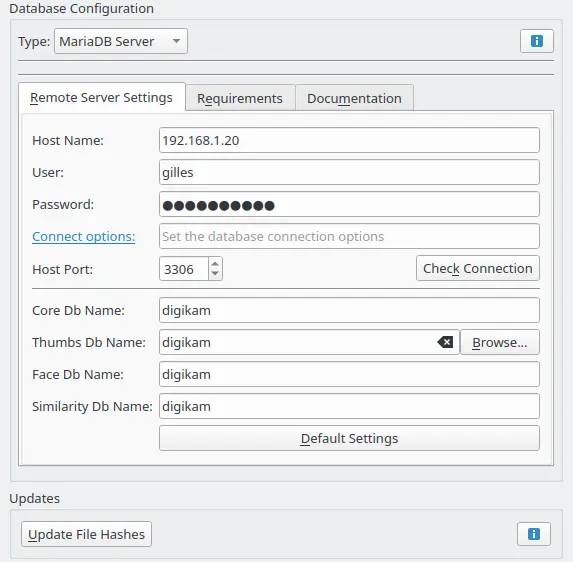The image size is (573, 562).
Task: Open the Documentation tab
Action: 354,98
